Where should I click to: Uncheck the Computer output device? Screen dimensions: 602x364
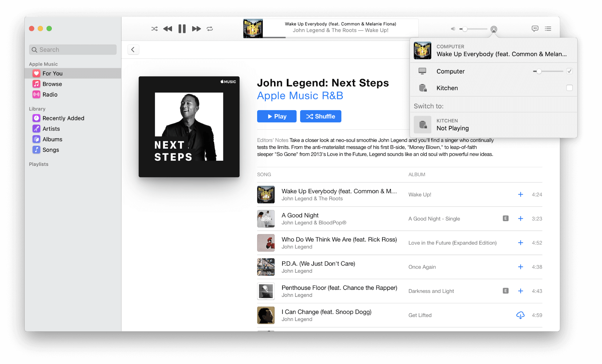click(x=569, y=71)
